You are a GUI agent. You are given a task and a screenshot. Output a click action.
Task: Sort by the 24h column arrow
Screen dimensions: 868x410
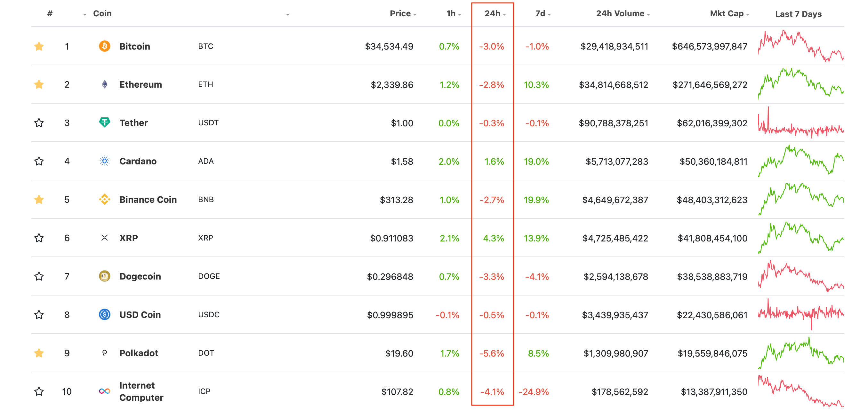(504, 14)
